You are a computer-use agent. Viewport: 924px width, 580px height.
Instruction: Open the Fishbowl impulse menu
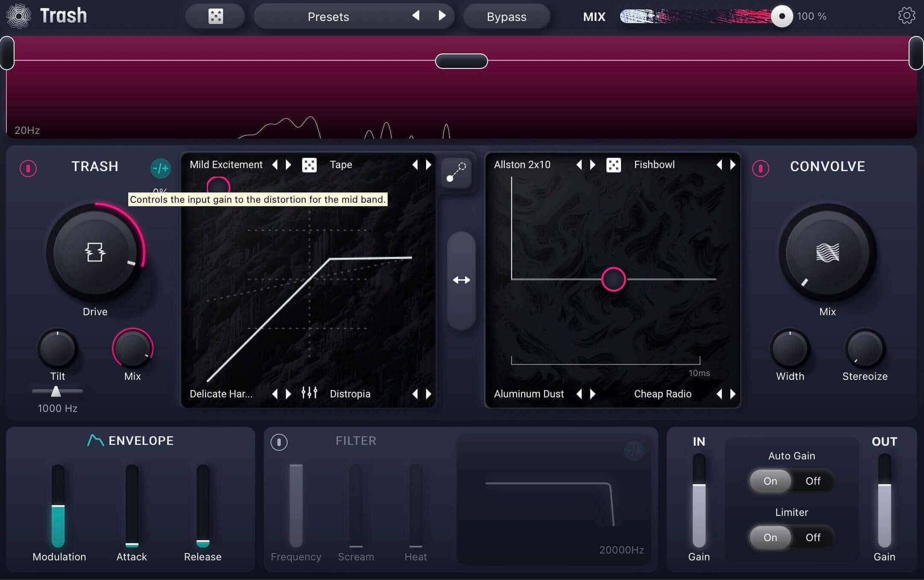(654, 165)
